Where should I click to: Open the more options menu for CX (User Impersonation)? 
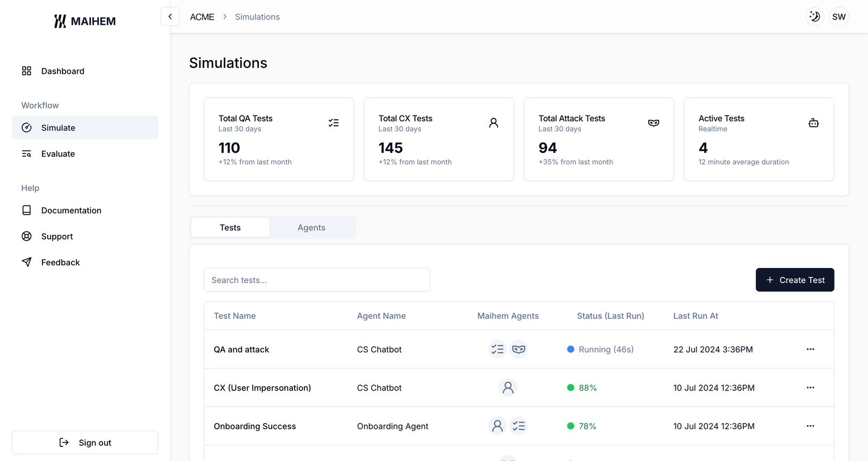pos(810,388)
